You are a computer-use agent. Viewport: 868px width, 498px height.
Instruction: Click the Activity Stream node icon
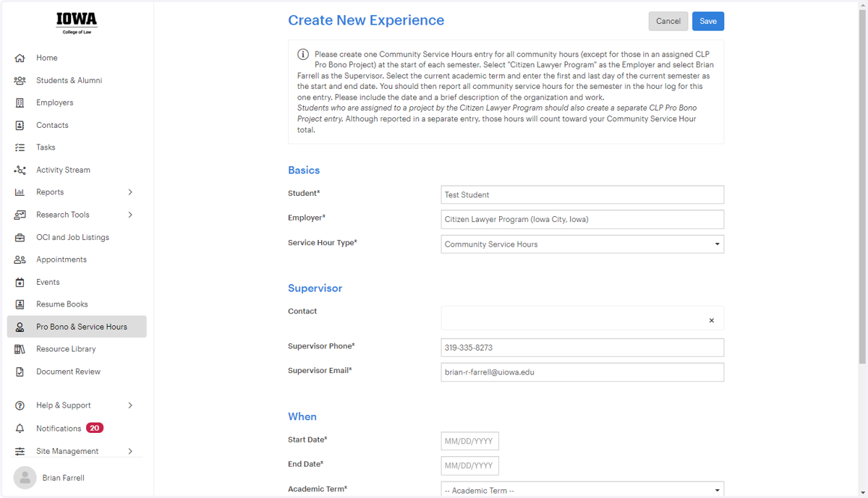20,170
